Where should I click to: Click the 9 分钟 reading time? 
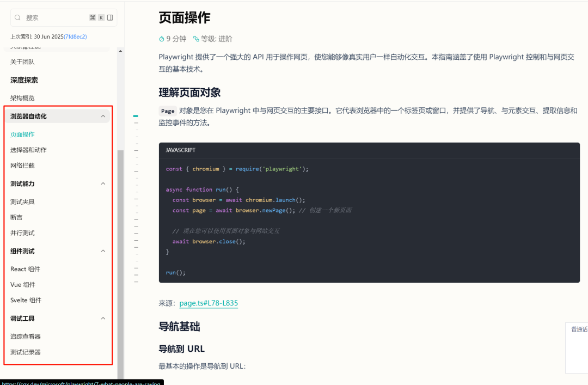tap(176, 39)
